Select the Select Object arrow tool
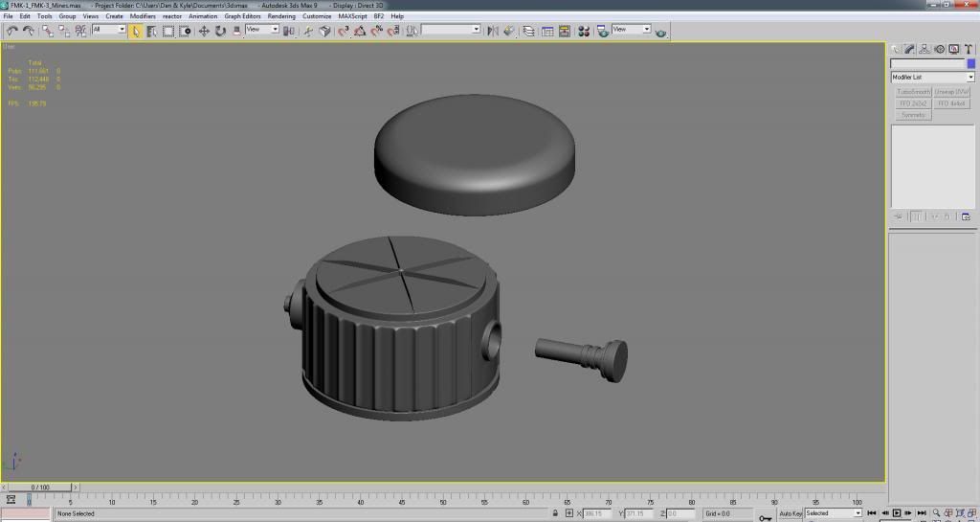The image size is (980, 522). (x=136, y=31)
